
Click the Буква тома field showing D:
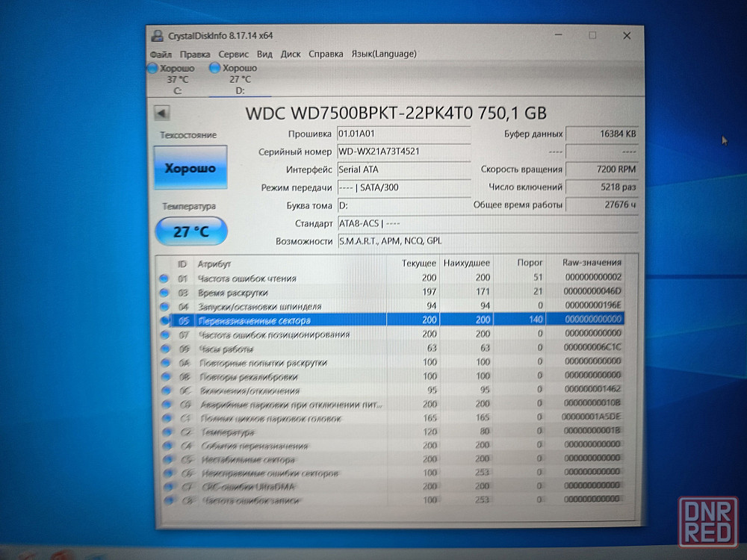(x=403, y=206)
